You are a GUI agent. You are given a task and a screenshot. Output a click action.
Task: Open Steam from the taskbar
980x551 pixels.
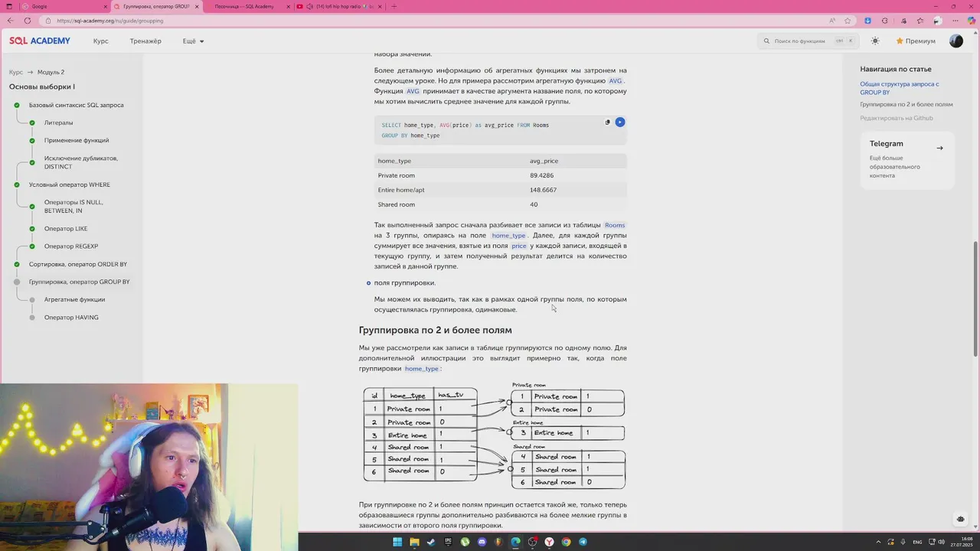[x=431, y=542]
